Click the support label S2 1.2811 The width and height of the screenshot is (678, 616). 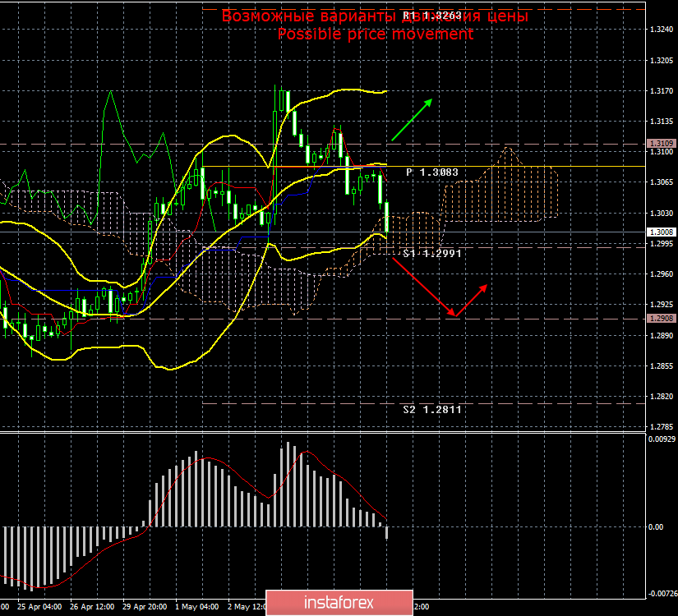coord(432,409)
